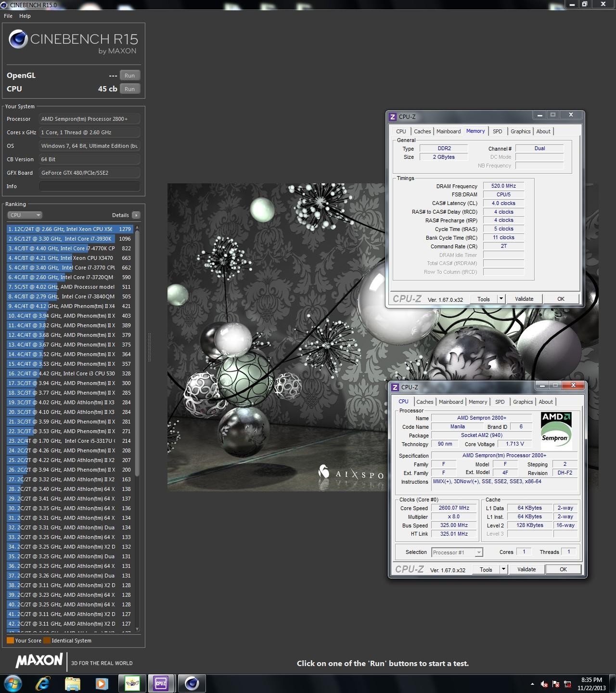Click the CPU-Z taskbar icon
The width and height of the screenshot is (616, 693).
160,683
